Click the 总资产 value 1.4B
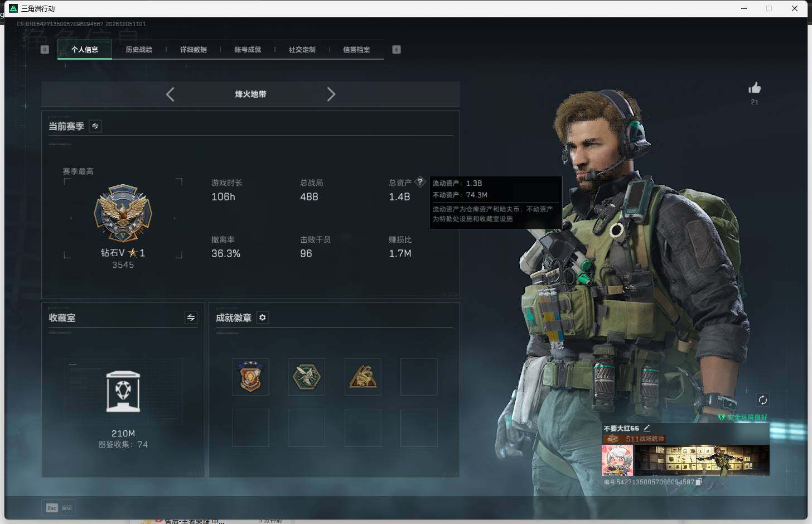 [399, 197]
